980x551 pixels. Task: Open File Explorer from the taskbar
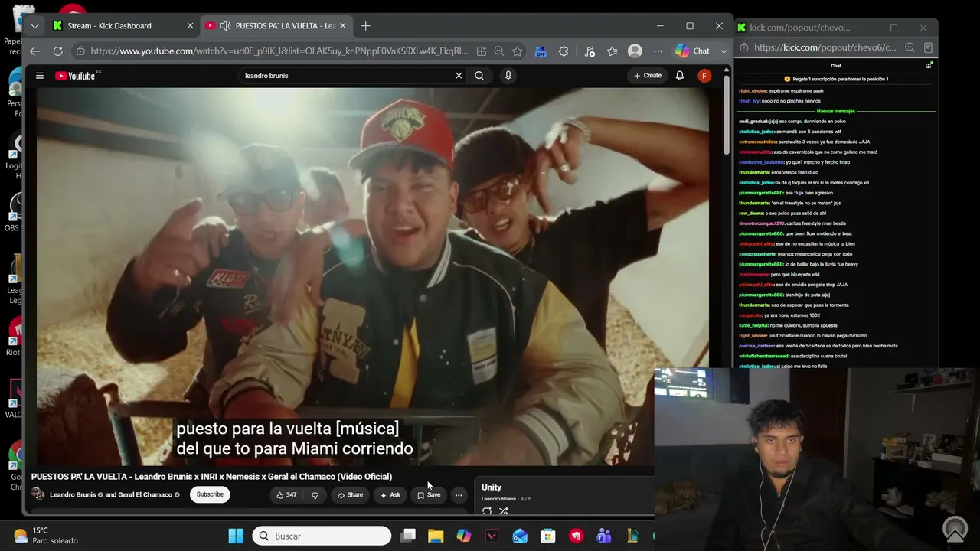(x=436, y=536)
